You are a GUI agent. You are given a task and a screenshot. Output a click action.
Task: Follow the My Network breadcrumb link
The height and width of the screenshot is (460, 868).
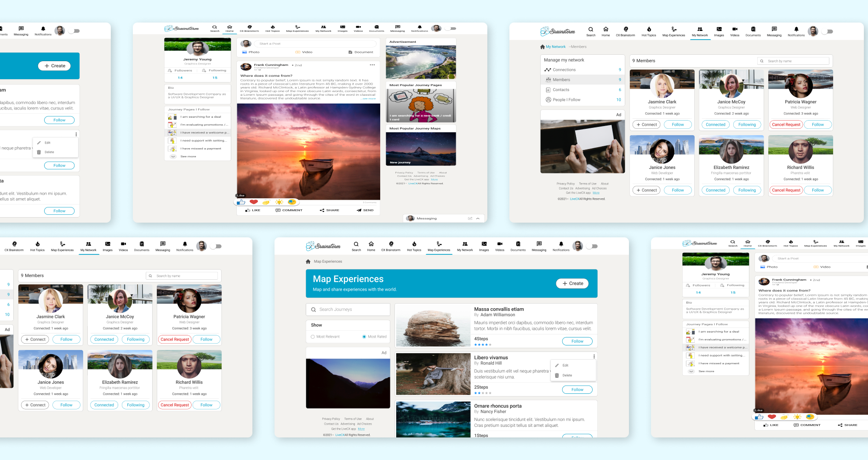coord(555,47)
